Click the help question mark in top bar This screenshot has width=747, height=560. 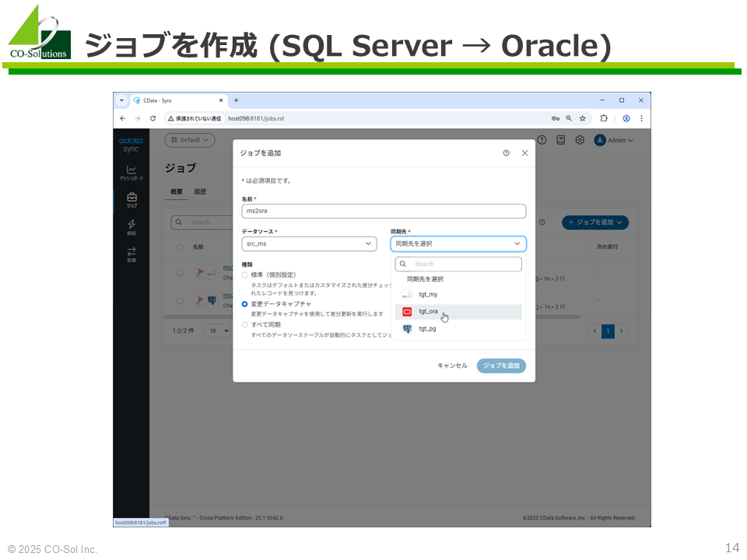tap(542, 140)
